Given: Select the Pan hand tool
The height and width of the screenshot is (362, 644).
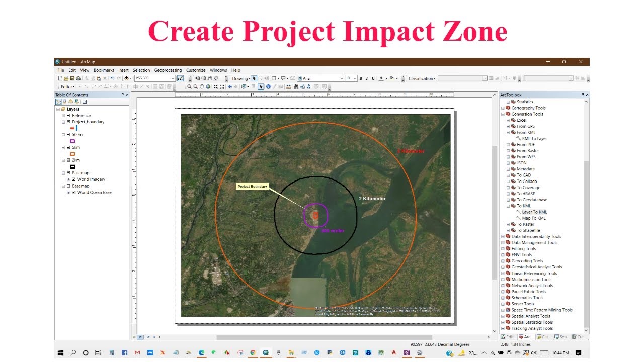Looking at the screenshot, I should [x=202, y=86].
